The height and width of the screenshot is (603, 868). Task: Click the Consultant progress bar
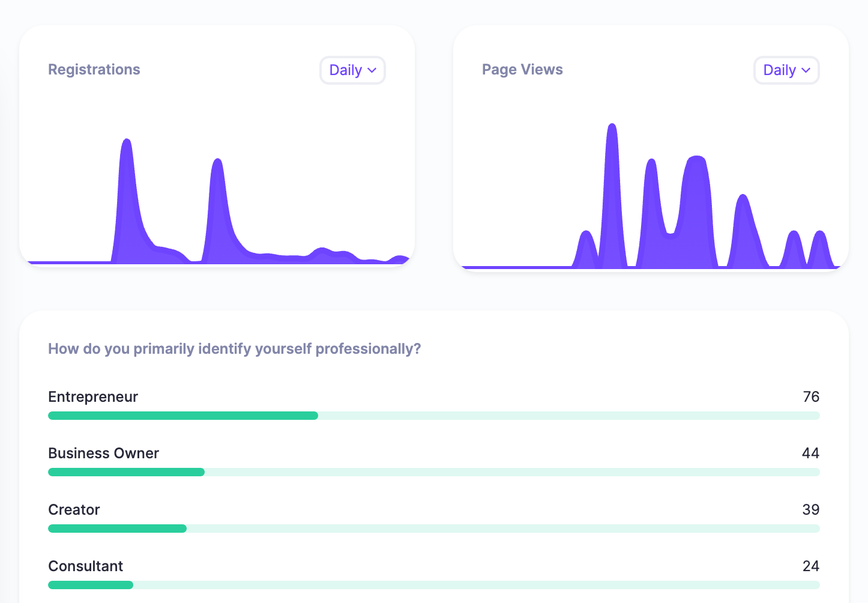coord(91,585)
